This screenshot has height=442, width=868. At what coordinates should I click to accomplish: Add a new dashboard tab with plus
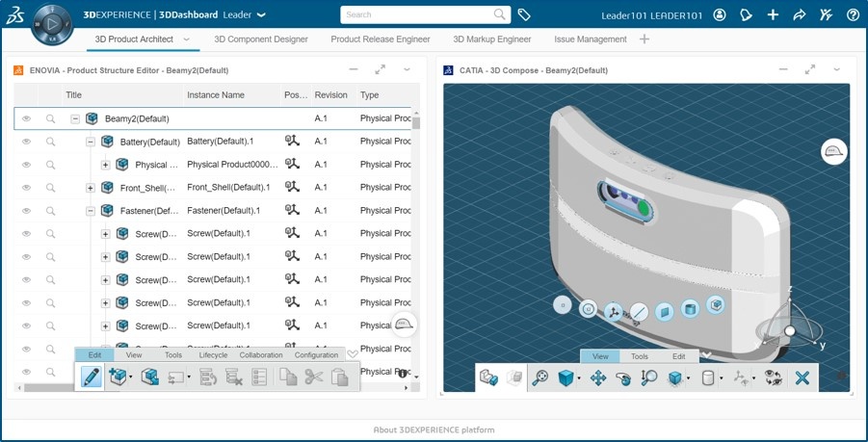point(644,39)
